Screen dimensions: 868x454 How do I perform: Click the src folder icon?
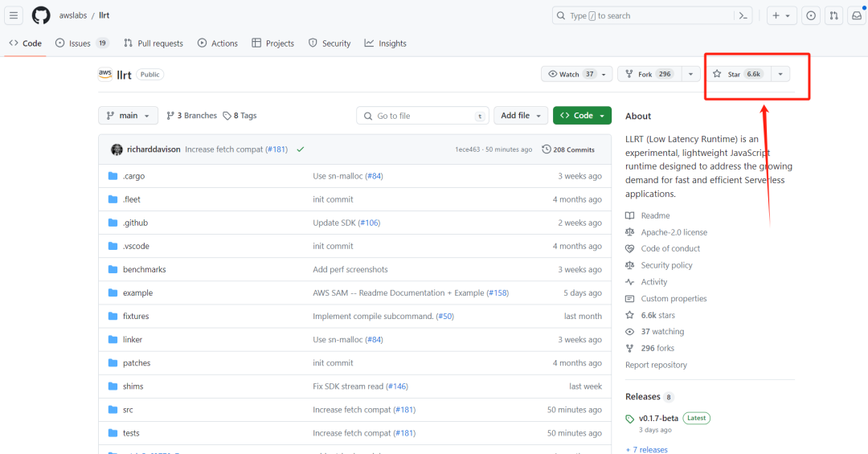point(113,410)
